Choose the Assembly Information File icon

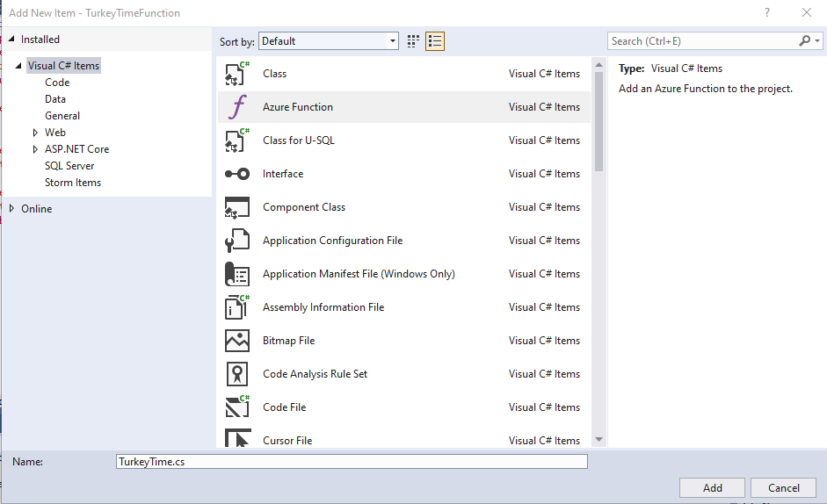[x=236, y=306]
